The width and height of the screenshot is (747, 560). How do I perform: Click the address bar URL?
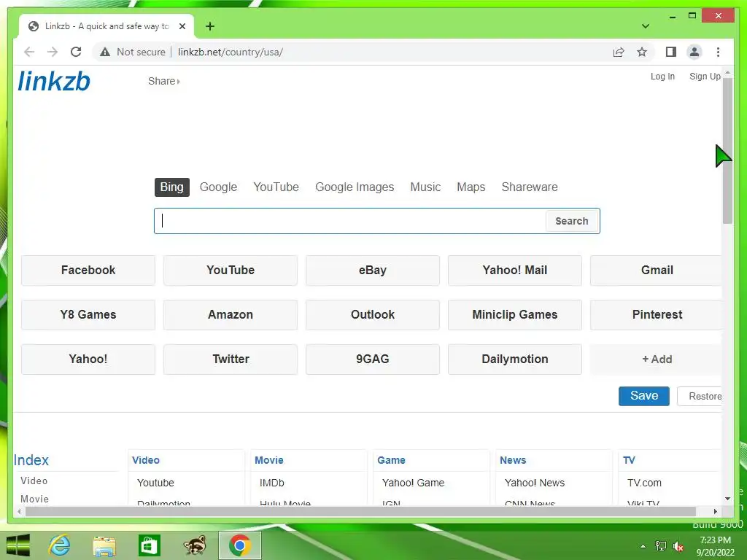tap(231, 52)
